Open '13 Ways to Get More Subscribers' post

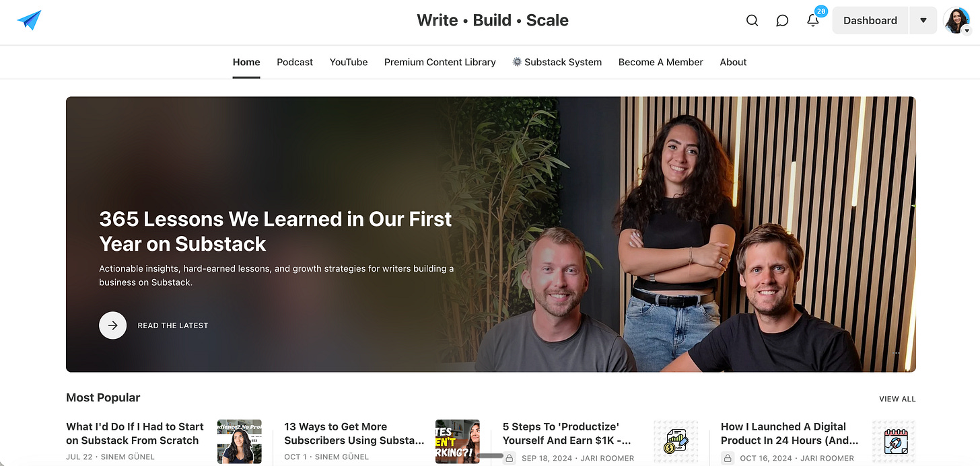[x=354, y=434]
